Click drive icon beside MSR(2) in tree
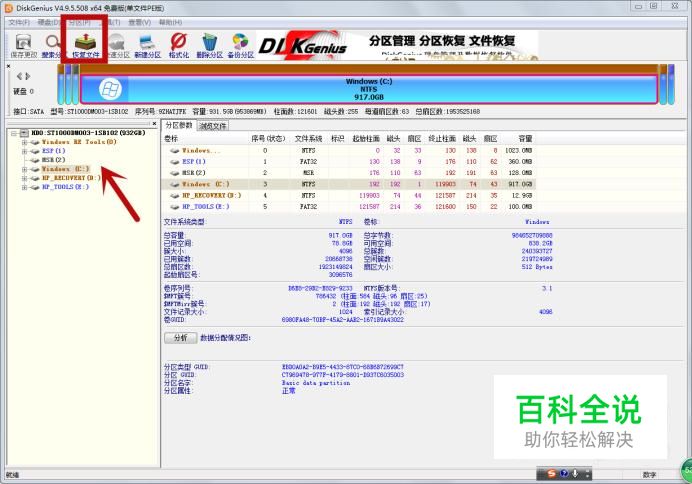Image resolution: width=692 pixels, height=484 pixels. click(35, 160)
